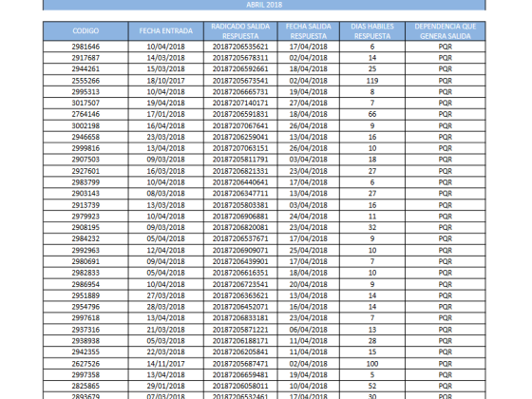Click entry date 14/11/2017
The image size is (532, 399).
coord(166,364)
